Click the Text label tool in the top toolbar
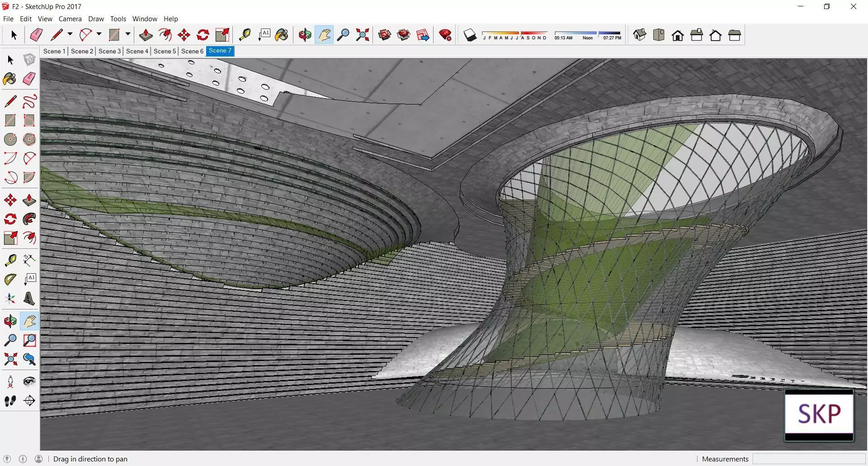Viewport: 868px width, 466px height. (x=264, y=35)
